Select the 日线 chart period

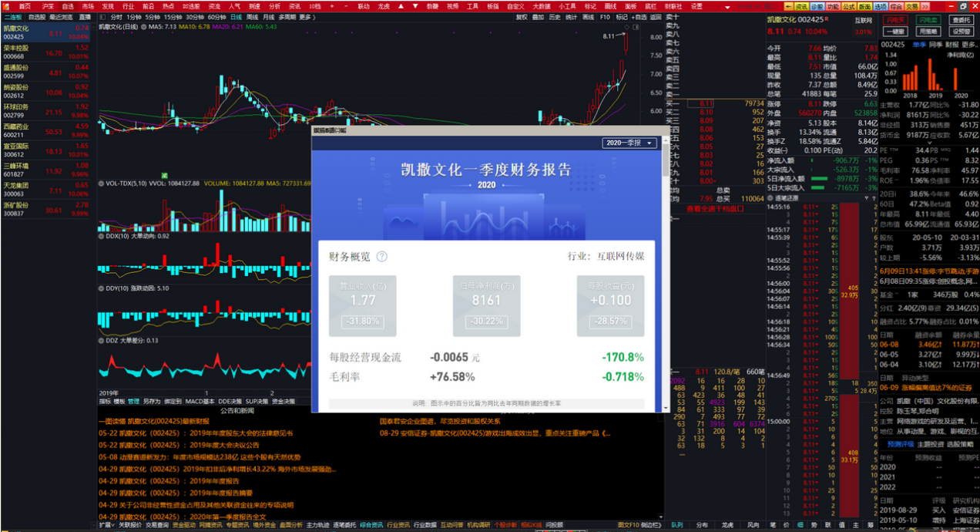pos(236,16)
